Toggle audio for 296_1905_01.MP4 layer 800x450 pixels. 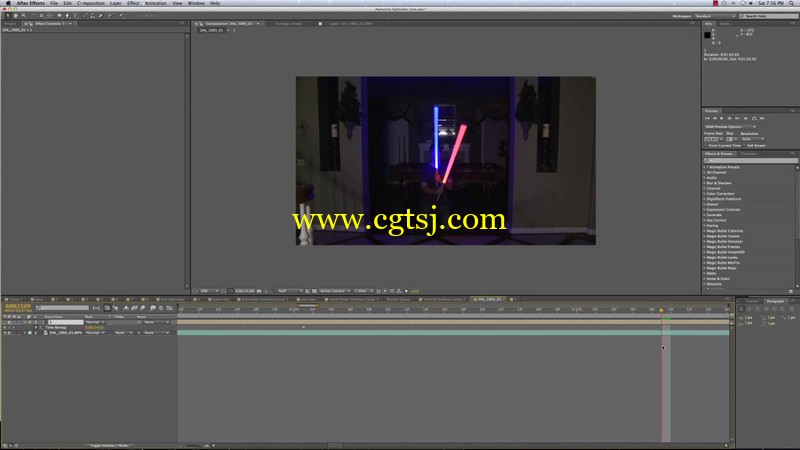point(9,333)
